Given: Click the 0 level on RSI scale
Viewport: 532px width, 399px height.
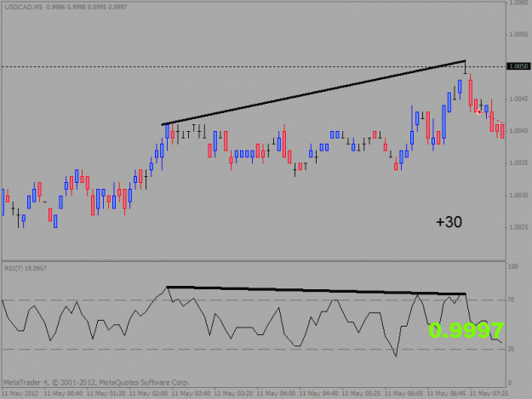Looking at the screenshot, I should pyautogui.click(x=510, y=383).
